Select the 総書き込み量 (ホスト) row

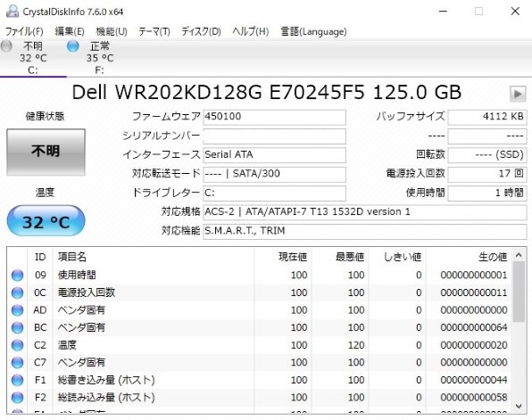(259, 380)
